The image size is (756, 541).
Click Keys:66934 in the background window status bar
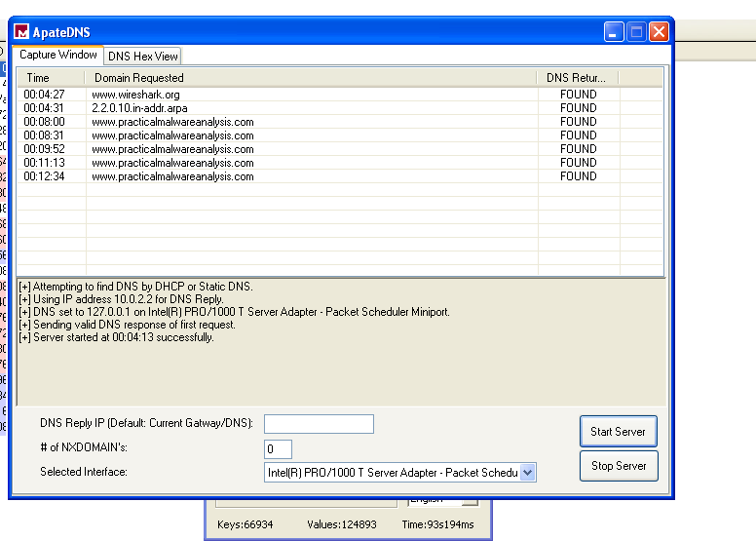coord(245,524)
